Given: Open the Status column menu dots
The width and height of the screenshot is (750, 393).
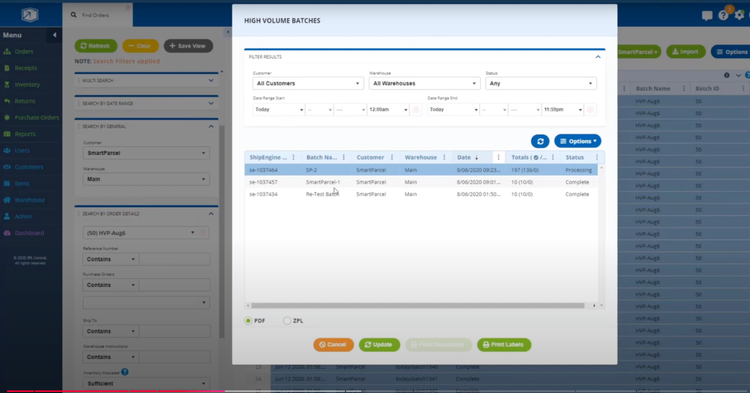Looking at the screenshot, I should (x=596, y=157).
